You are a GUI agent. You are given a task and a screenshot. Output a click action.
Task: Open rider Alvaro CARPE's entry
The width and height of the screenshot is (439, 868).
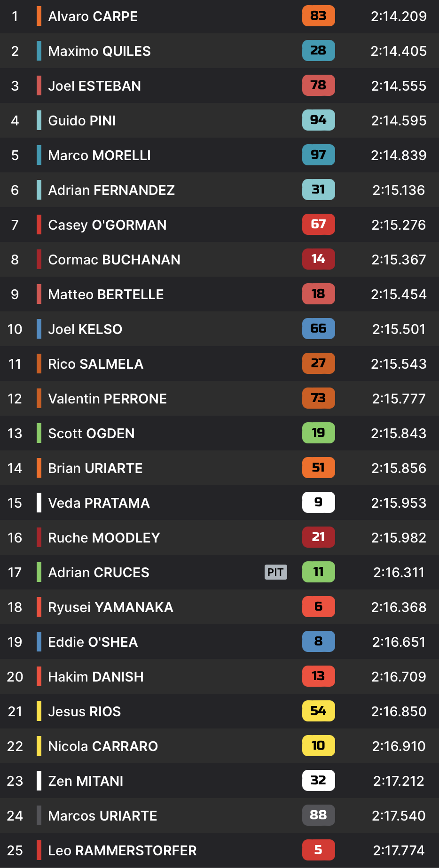[x=93, y=16]
